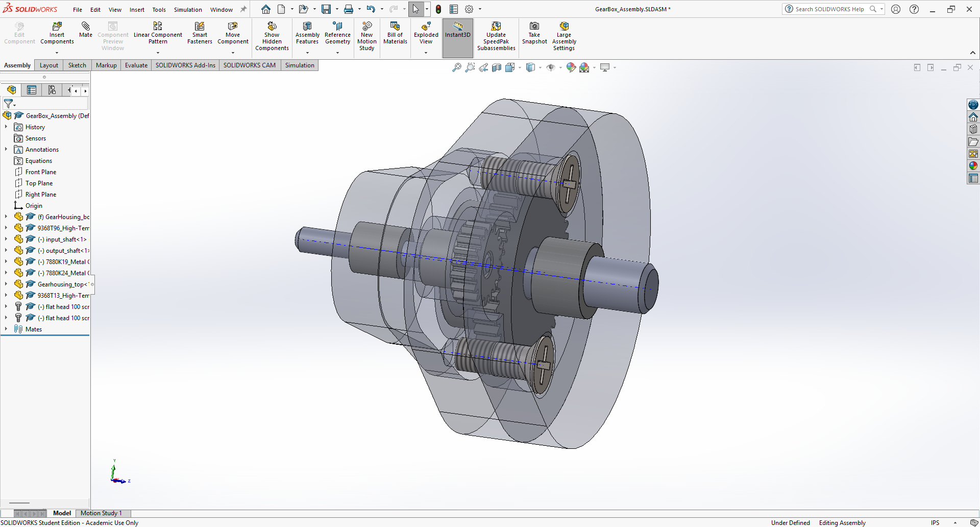980x527 pixels.
Task: Expand the input_shaft<1> component
Action: (x=6, y=239)
